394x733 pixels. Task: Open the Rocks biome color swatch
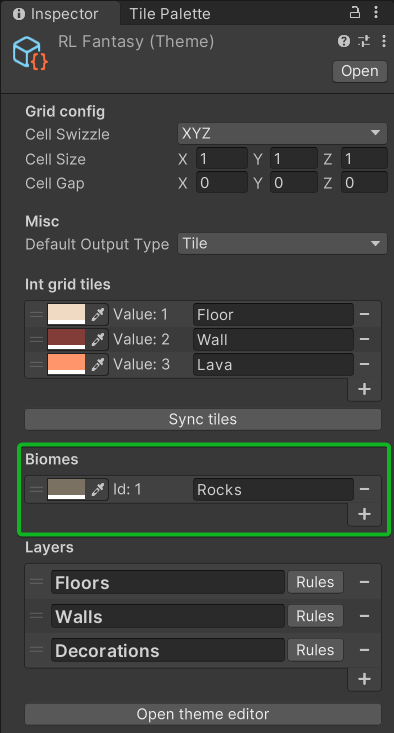tap(66, 489)
